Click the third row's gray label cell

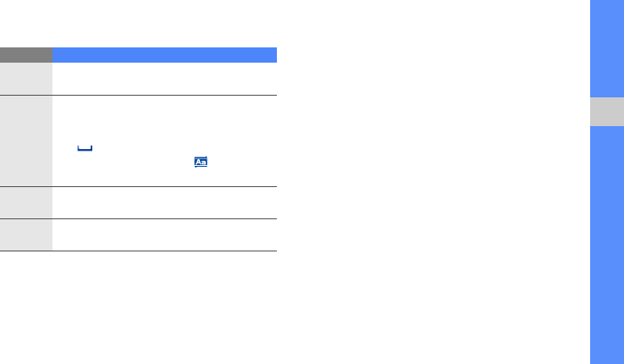pos(25,203)
